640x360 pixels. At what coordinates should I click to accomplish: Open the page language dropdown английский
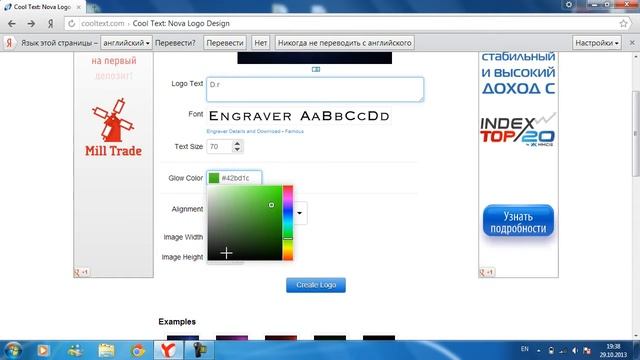pos(126,43)
